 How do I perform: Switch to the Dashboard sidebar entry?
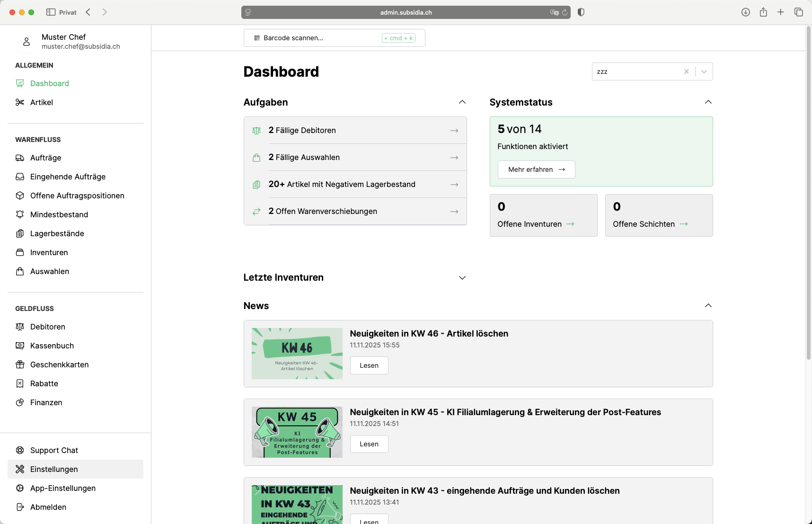49,83
